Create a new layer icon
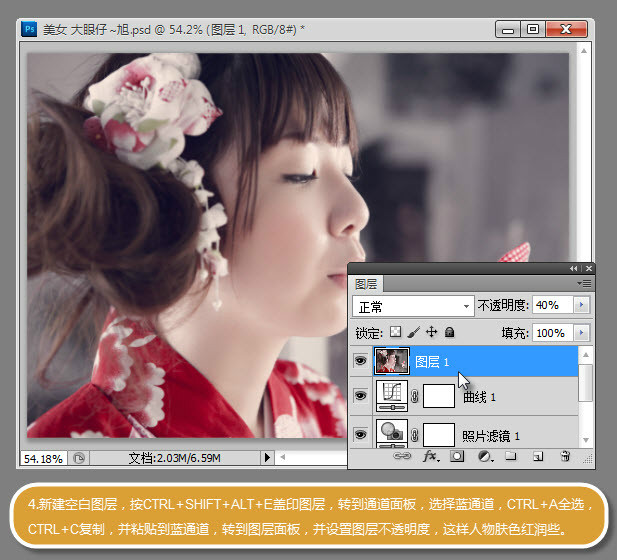617x560 pixels. click(x=538, y=457)
